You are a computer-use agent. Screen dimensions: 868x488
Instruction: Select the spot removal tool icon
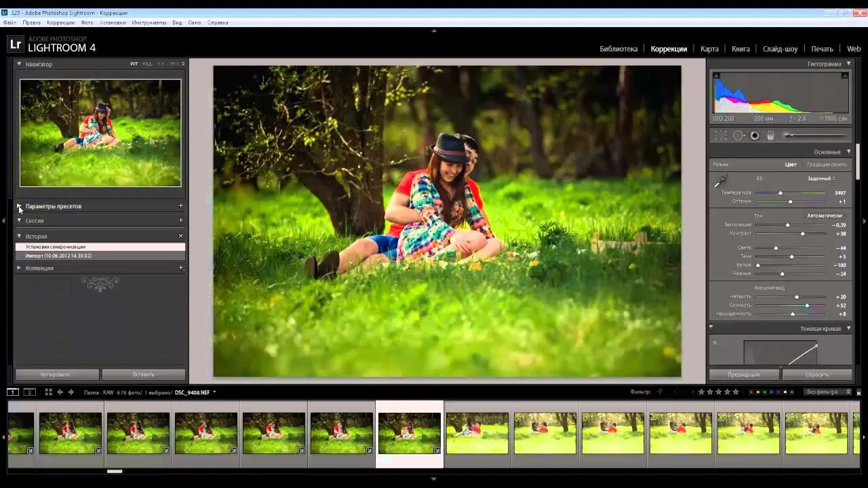[738, 136]
